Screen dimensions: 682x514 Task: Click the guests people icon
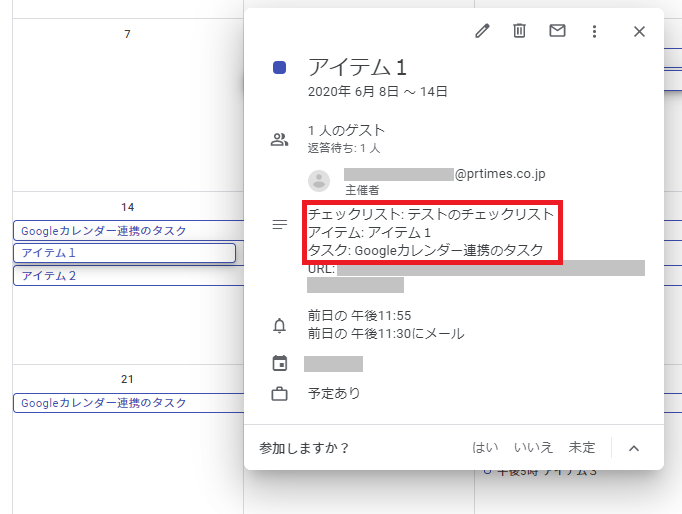click(279, 140)
